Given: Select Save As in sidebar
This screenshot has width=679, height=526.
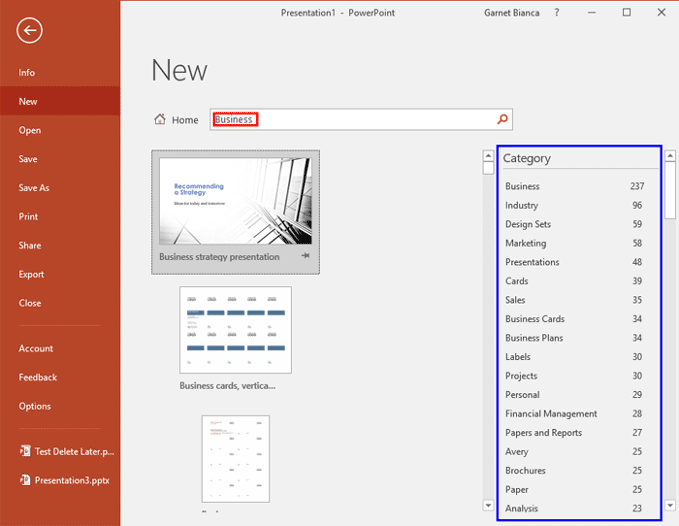Looking at the screenshot, I should point(33,188).
